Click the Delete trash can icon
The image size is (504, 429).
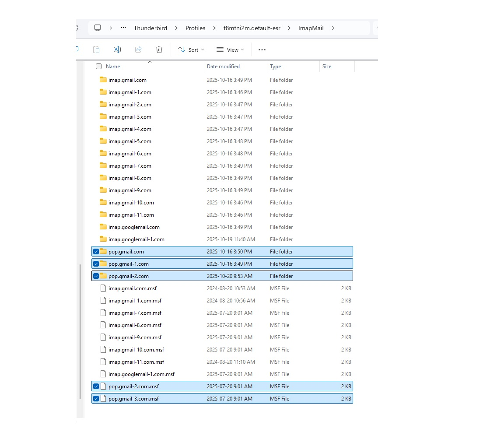click(x=159, y=49)
